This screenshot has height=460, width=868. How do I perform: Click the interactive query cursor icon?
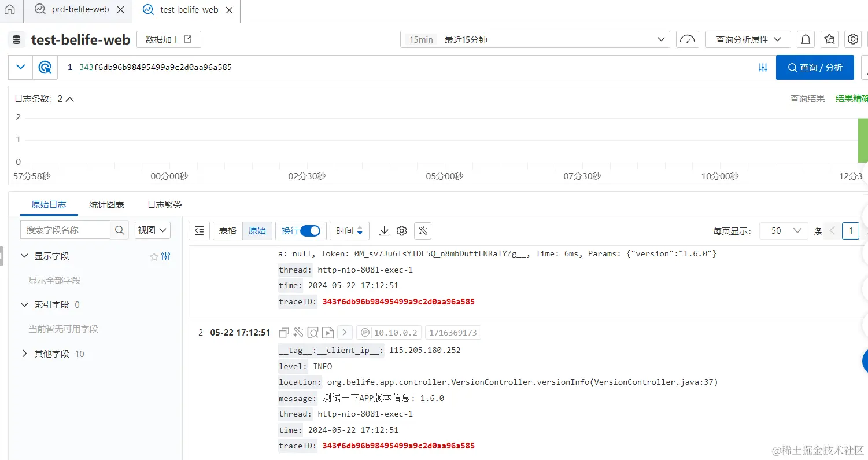[45, 67]
